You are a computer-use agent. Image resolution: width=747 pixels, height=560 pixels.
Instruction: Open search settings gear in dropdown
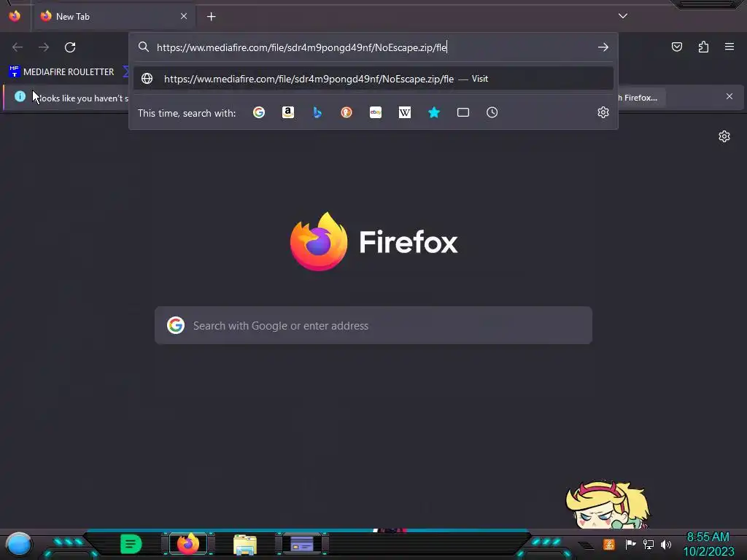coord(603,112)
